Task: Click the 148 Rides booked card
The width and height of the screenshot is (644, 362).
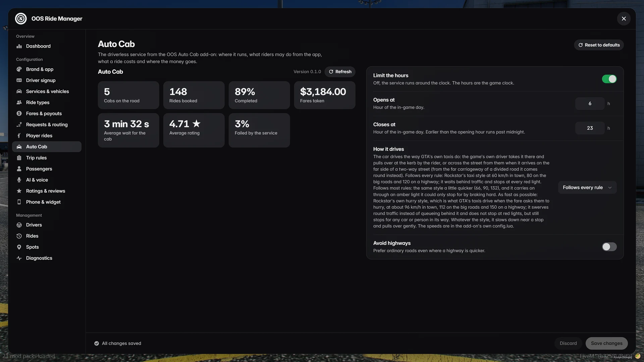Action: [194, 95]
